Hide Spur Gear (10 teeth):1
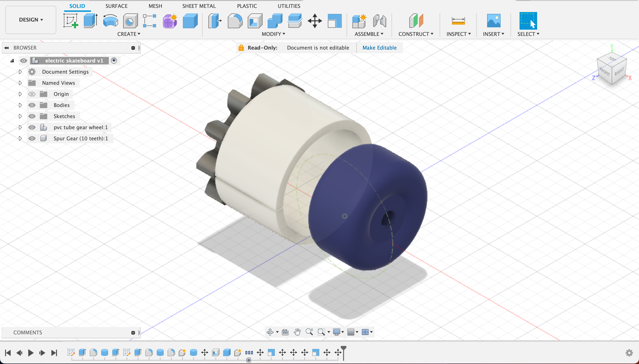The image size is (639, 364). (32, 138)
